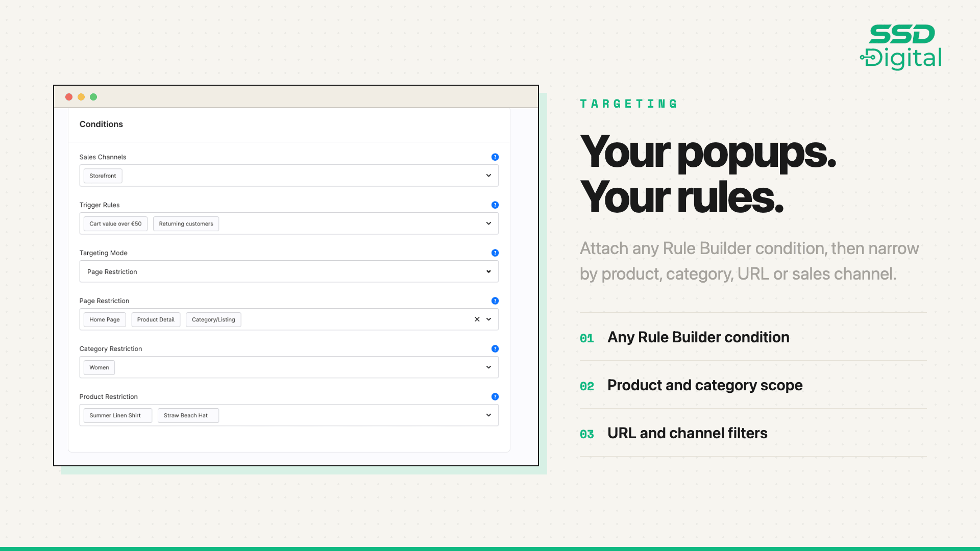Open Targeting Mode select showing Page Restriction
Screen dimensions: 980x551
pyautogui.click(x=289, y=271)
